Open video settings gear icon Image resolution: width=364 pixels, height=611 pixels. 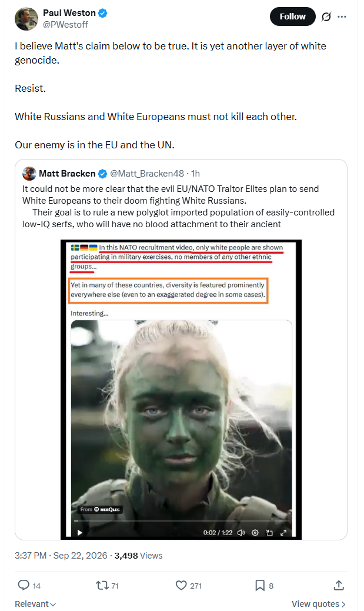255,532
